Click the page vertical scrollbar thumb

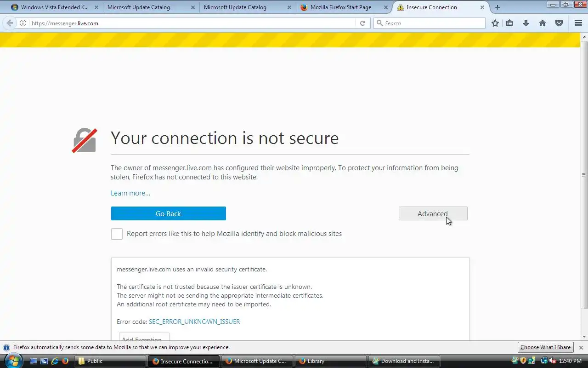click(x=584, y=175)
